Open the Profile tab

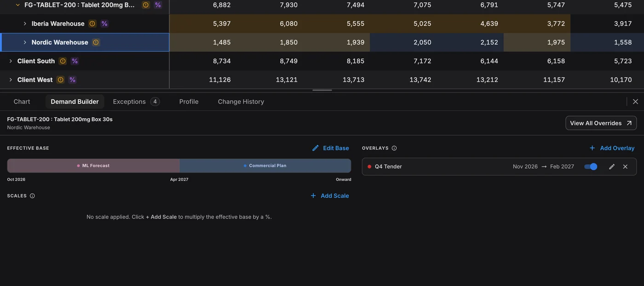coord(189,102)
